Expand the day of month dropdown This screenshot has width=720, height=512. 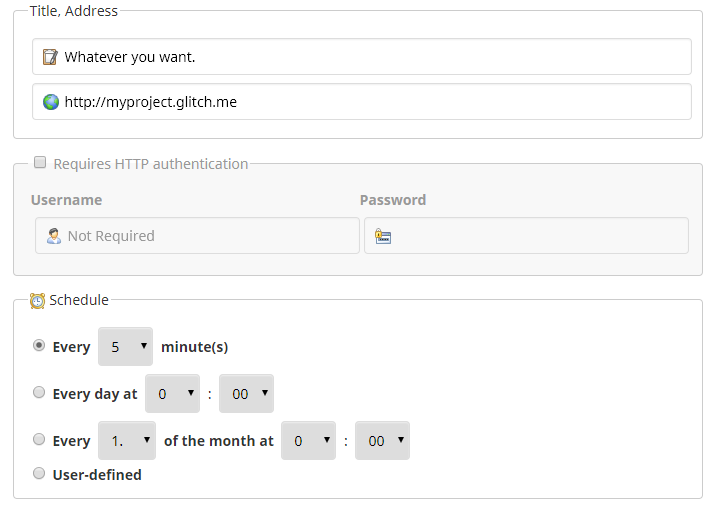click(127, 441)
